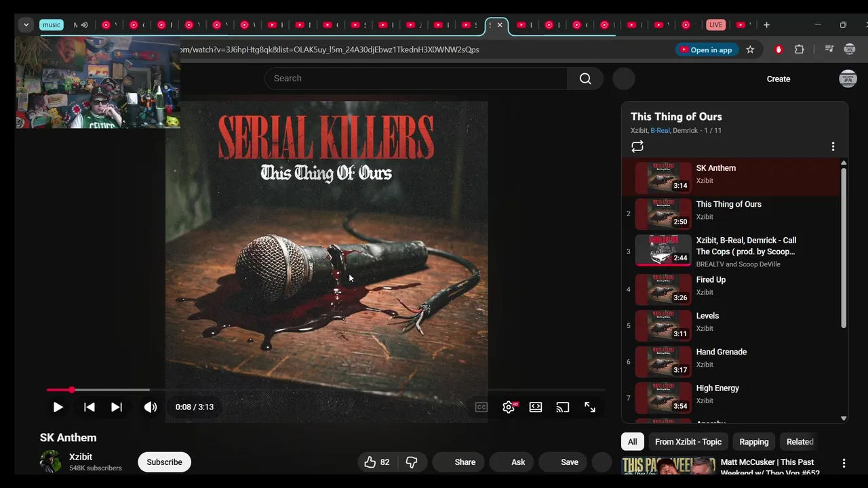
Task: Open a new browser tab
Action: point(766,25)
